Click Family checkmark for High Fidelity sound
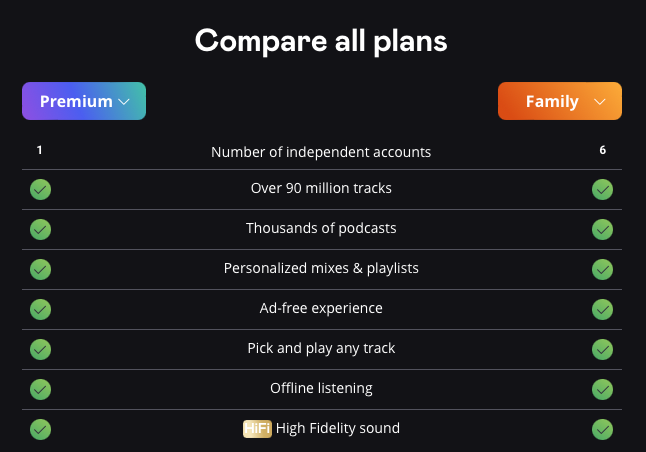This screenshot has width=646, height=452. [602, 429]
